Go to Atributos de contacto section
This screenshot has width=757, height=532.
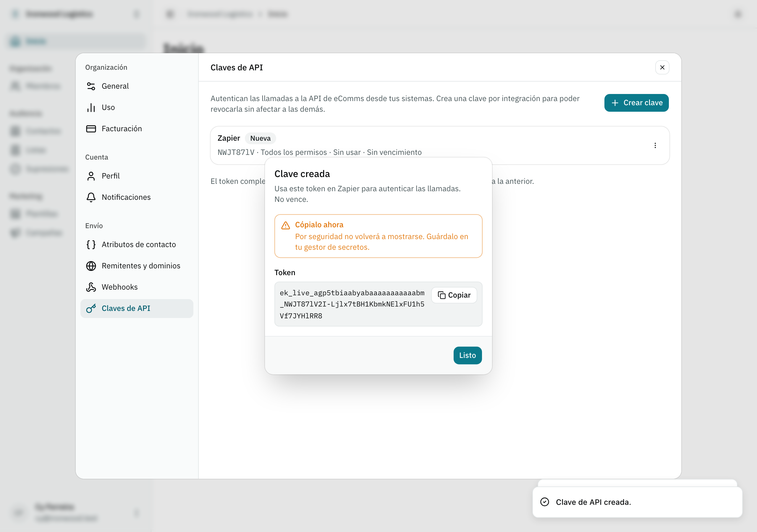tap(137, 245)
